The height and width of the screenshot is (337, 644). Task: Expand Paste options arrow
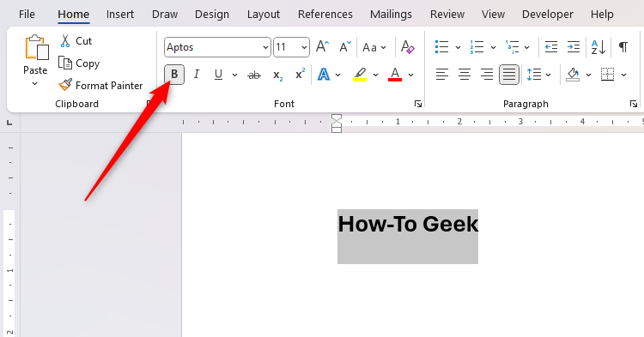35,84
